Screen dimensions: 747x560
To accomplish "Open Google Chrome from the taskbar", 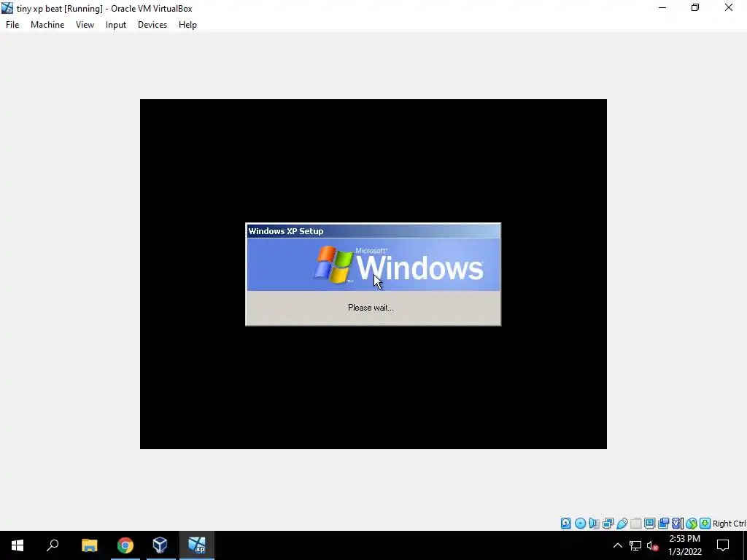I will pos(125,545).
